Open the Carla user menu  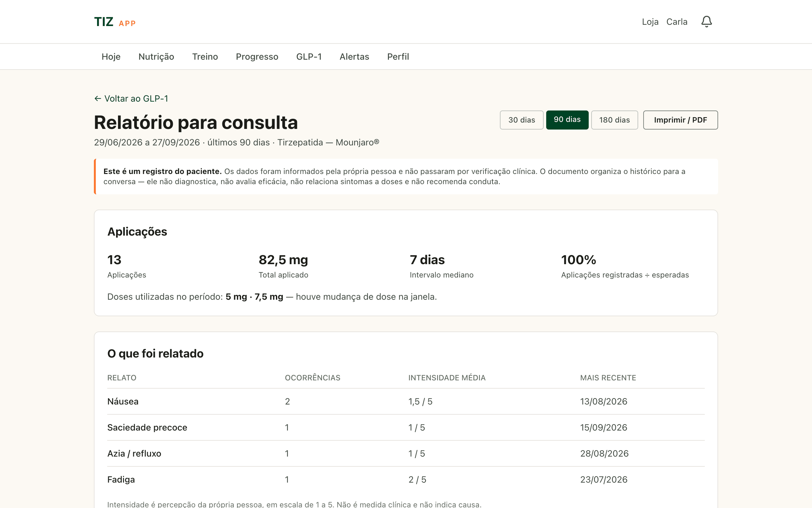tap(677, 22)
